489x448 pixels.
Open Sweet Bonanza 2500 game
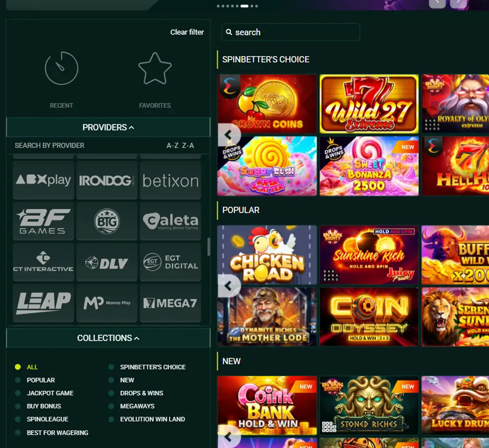point(369,166)
